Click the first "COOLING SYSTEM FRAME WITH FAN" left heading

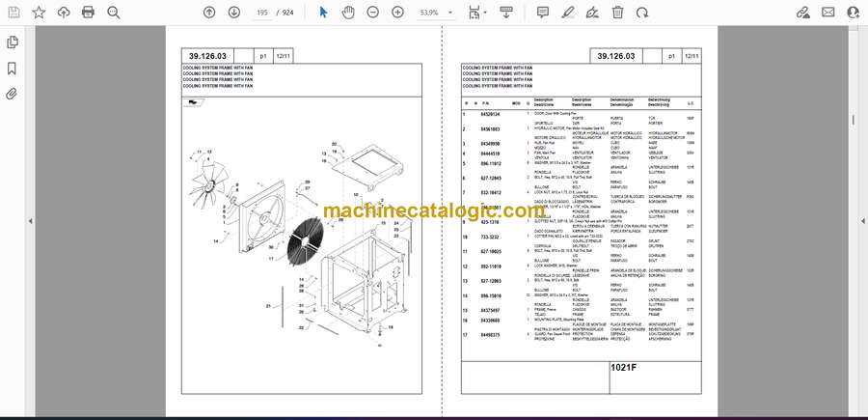click(218, 68)
